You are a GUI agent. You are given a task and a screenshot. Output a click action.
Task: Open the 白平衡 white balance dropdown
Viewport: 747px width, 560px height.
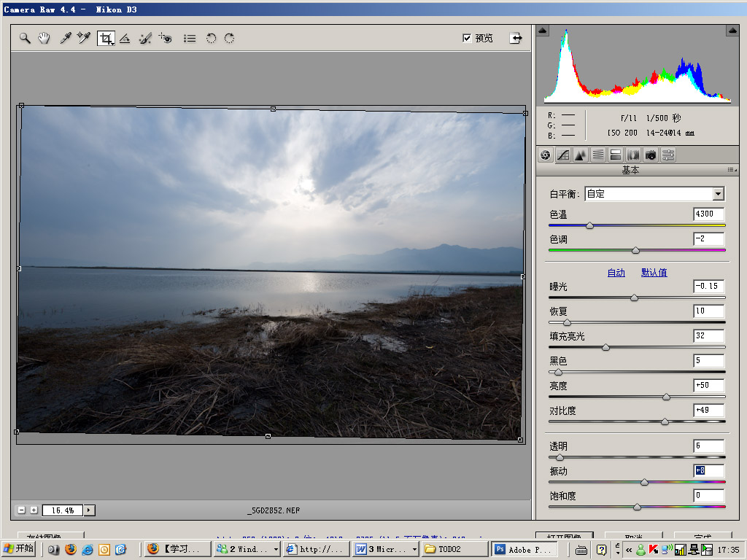click(x=719, y=194)
